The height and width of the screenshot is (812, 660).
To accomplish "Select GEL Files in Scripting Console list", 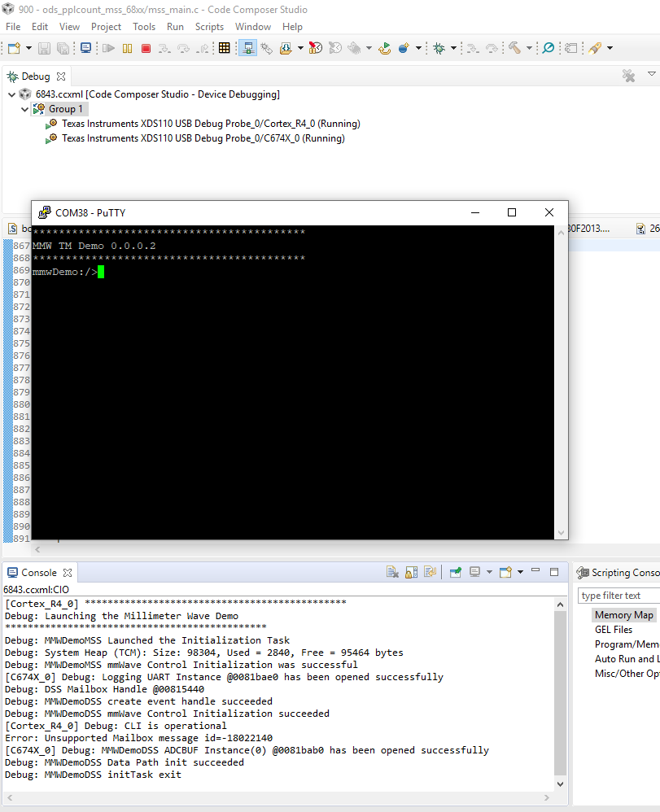I will (x=614, y=630).
